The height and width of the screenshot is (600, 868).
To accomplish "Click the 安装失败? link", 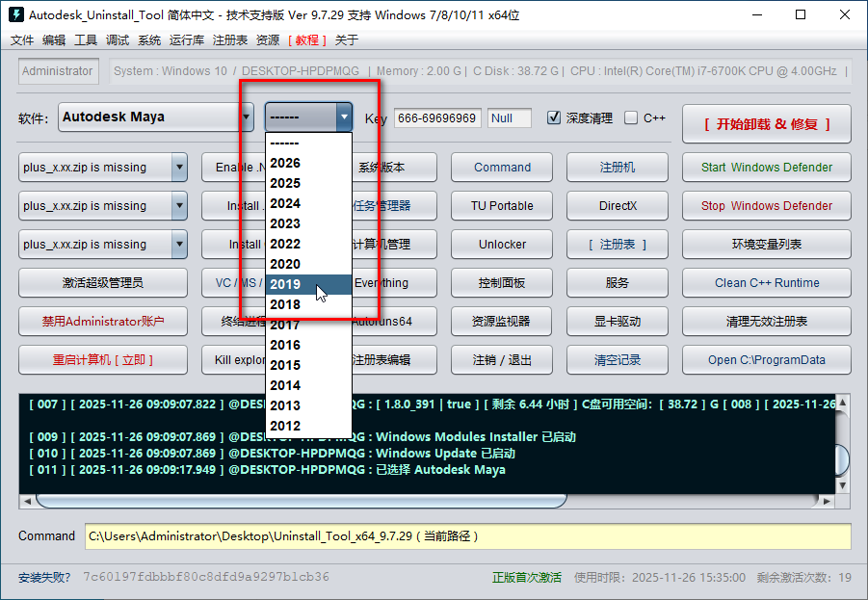I will point(44,578).
